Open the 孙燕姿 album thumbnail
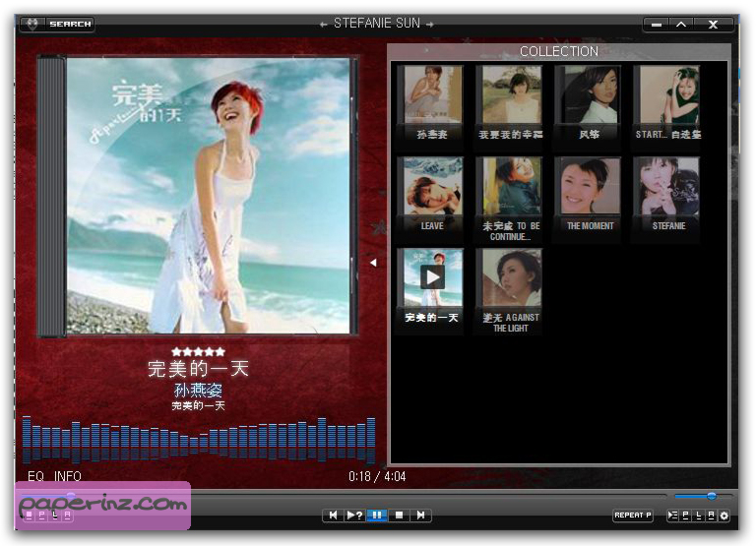The image size is (756, 546). point(432,102)
